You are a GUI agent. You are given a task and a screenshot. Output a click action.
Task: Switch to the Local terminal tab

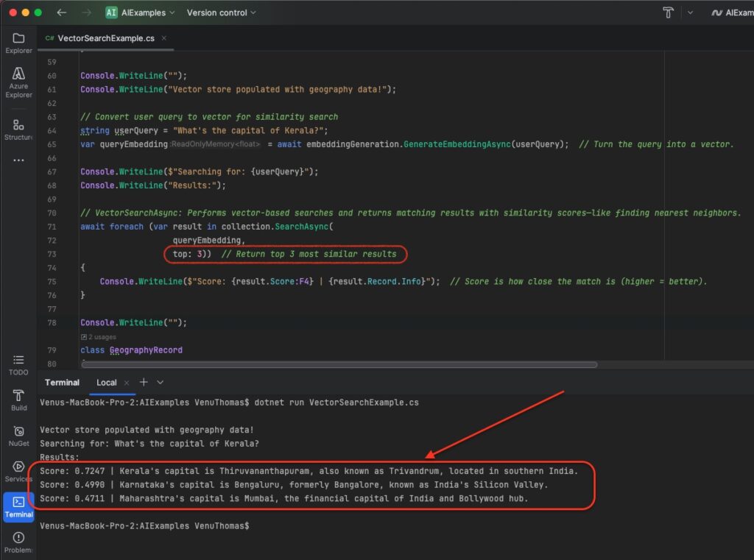tap(107, 383)
